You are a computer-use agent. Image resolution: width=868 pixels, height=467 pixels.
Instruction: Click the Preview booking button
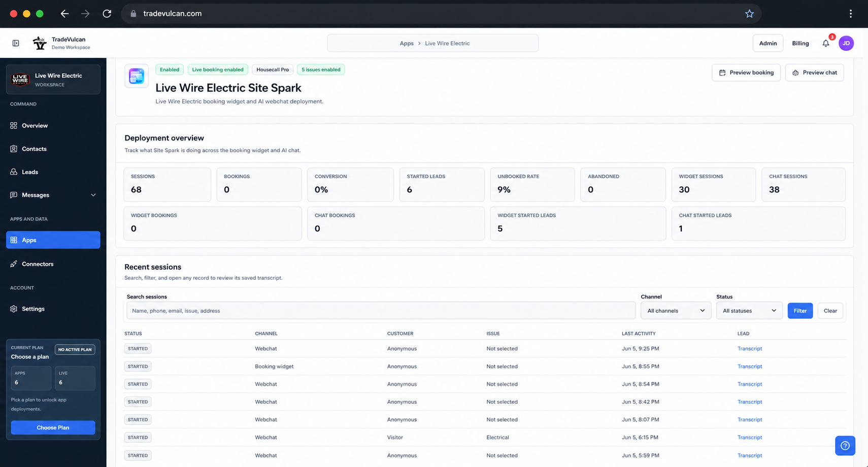click(746, 73)
